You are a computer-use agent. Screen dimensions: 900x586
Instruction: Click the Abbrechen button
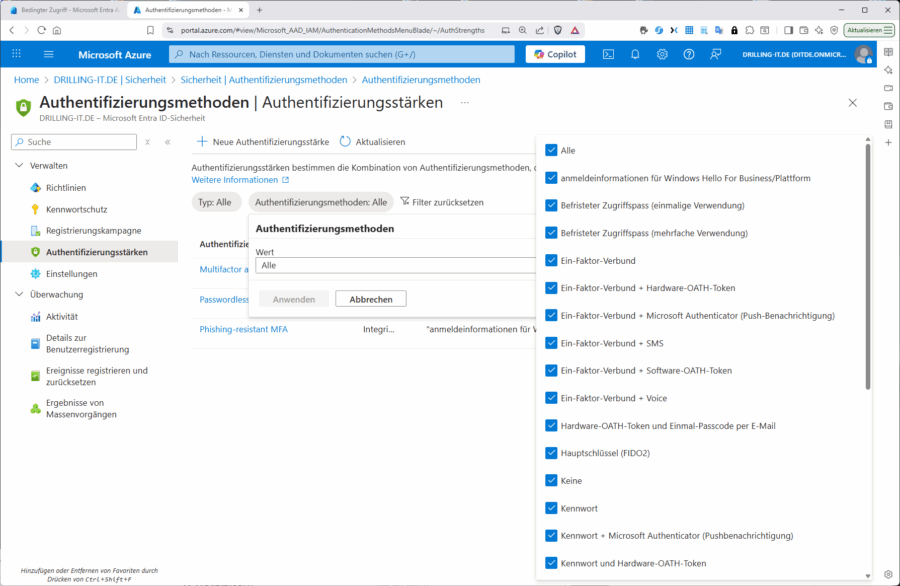(371, 299)
